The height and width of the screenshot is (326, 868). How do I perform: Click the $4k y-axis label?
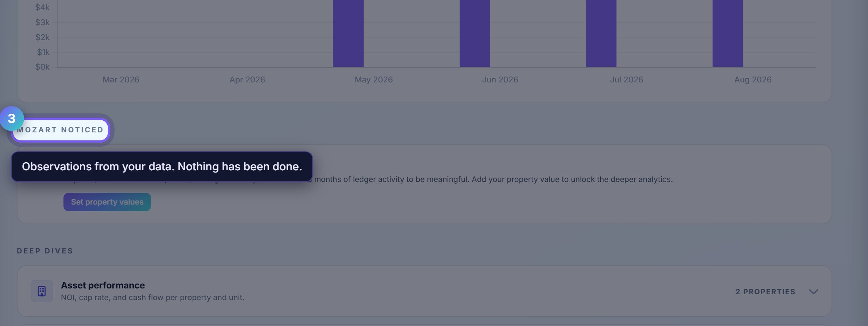pyautogui.click(x=42, y=7)
